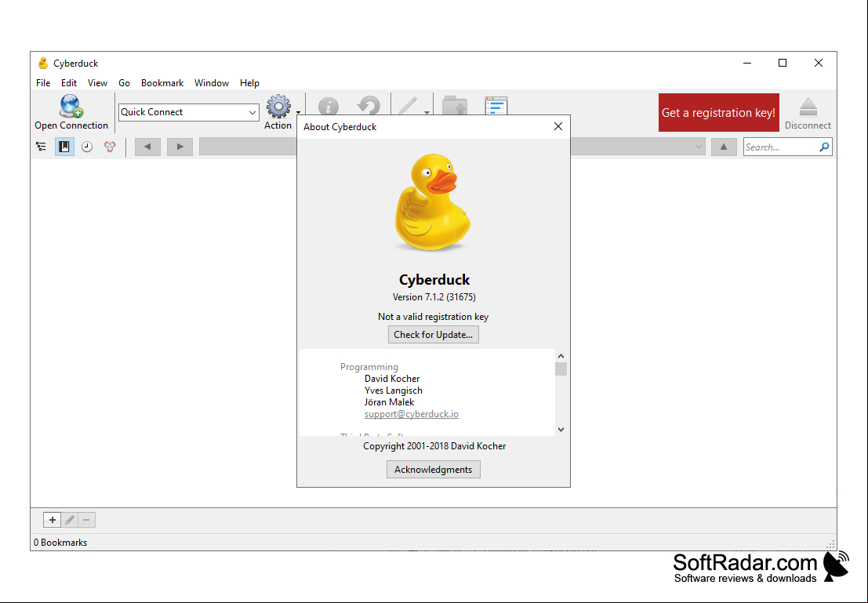Switch to outline browser view icon
Viewport: 868px width, 603px height.
click(x=41, y=147)
